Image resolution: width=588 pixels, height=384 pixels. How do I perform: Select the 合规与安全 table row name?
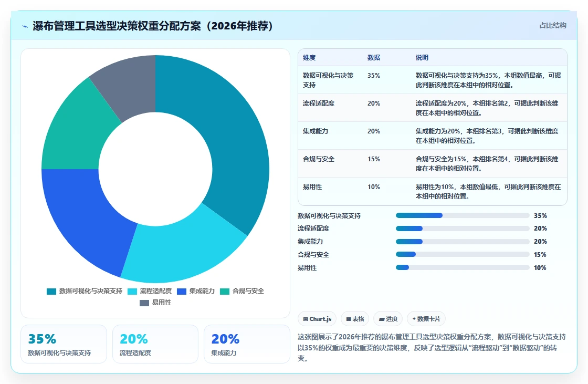[318, 159]
